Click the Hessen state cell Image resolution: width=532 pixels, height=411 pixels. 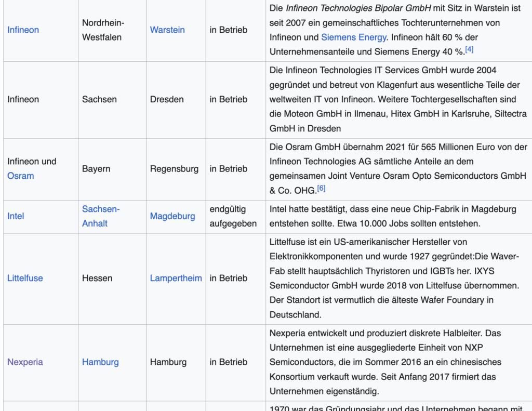click(x=97, y=278)
